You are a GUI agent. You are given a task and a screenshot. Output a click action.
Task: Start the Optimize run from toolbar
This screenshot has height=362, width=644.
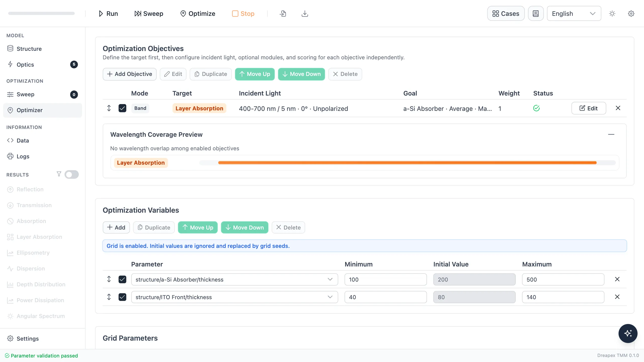point(198,14)
